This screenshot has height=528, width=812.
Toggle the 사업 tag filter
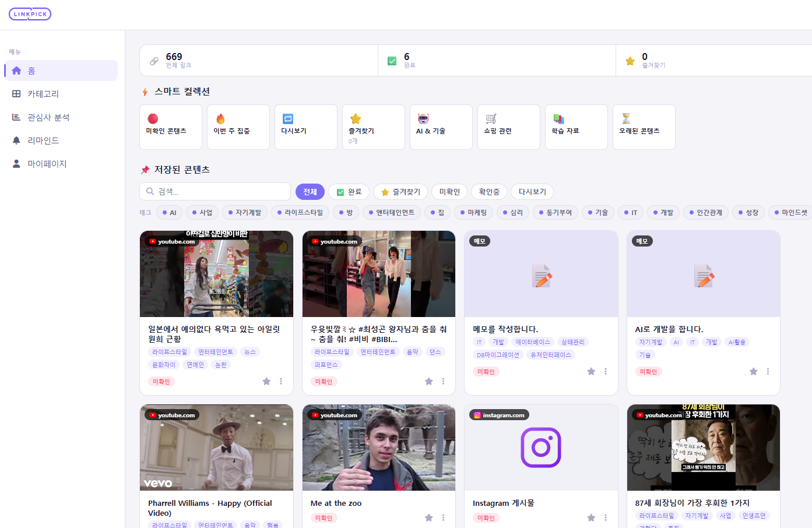(x=202, y=213)
